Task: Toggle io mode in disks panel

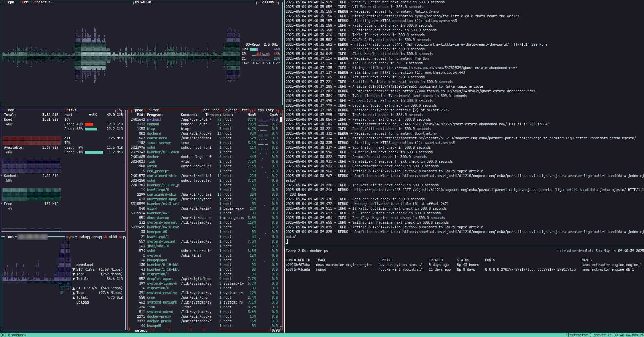Action: point(119,110)
